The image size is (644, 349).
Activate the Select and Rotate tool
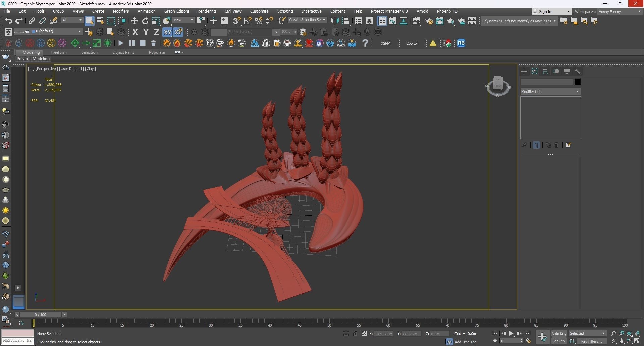(x=145, y=21)
